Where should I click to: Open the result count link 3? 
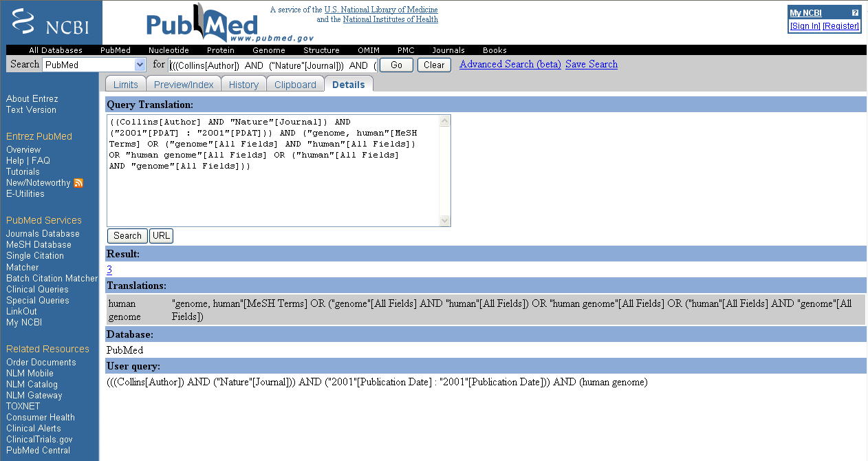pos(109,270)
